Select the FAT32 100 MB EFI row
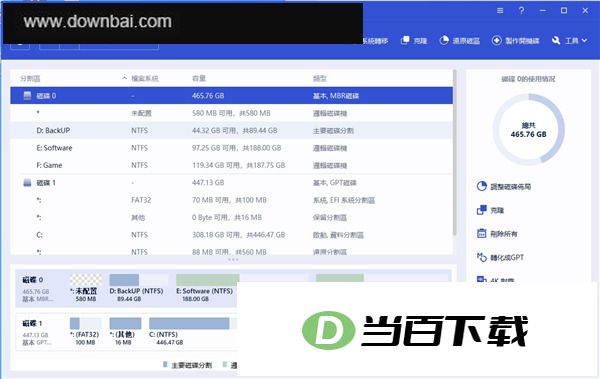The image size is (600, 379). point(232,200)
